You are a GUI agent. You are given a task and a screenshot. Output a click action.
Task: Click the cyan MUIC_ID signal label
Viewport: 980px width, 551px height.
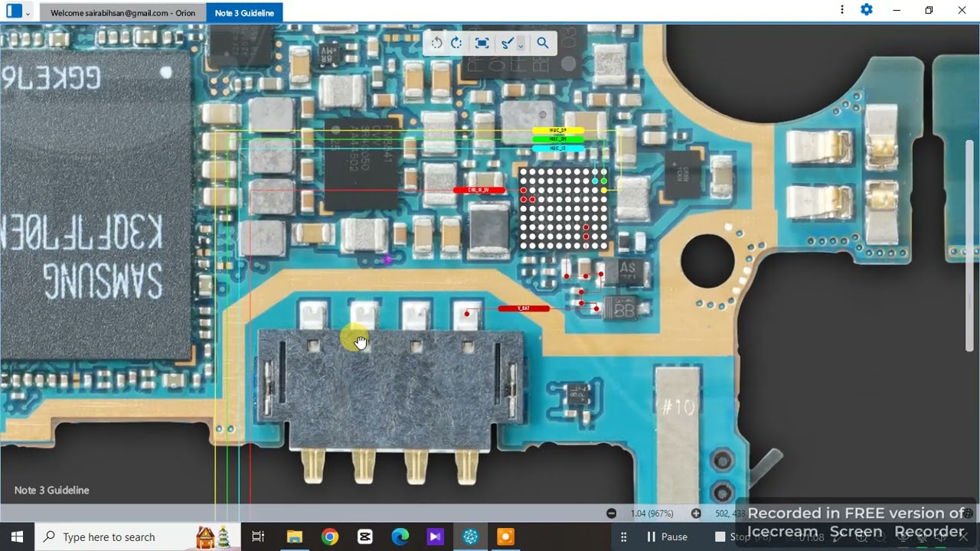[558, 148]
